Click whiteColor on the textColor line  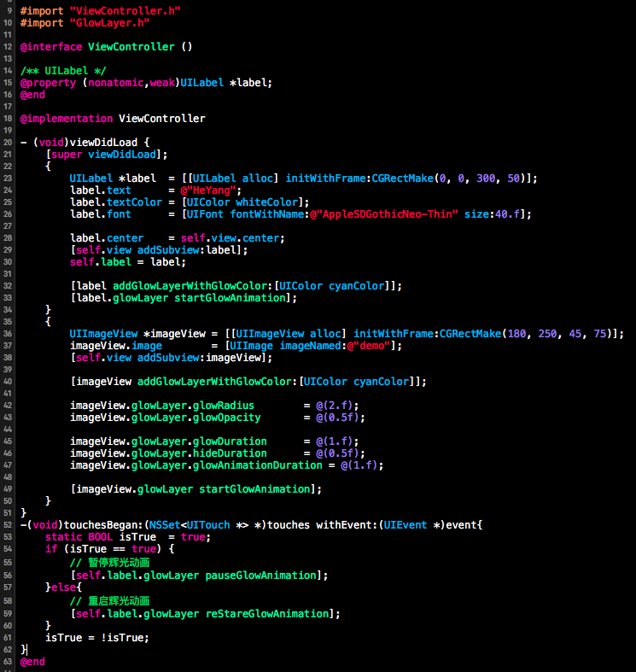(266, 202)
